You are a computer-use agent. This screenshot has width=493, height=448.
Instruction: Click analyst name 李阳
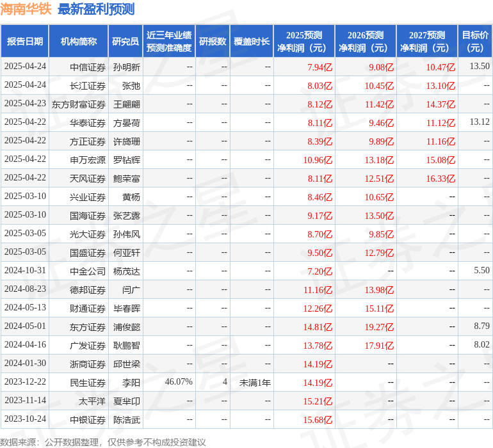coord(131,382)
